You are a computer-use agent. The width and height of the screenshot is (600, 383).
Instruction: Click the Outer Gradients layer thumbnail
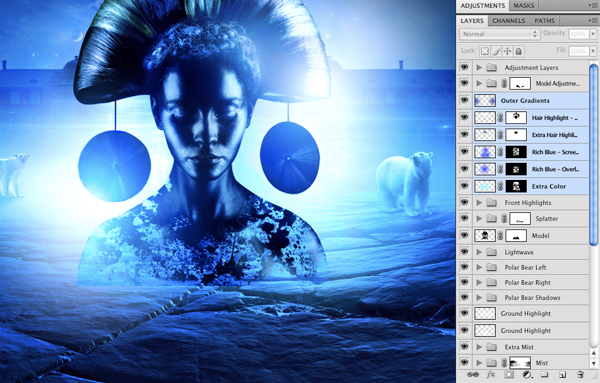(x=485, y=100)
